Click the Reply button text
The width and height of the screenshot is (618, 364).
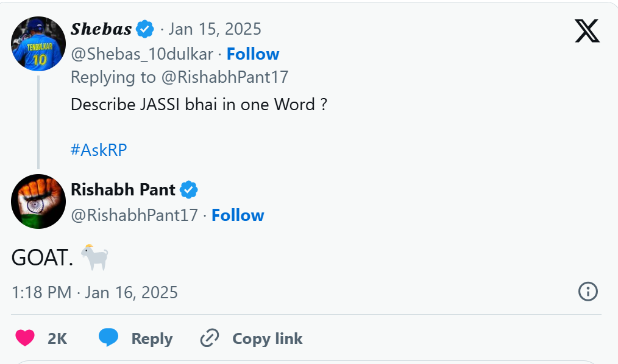pos(152,338)
